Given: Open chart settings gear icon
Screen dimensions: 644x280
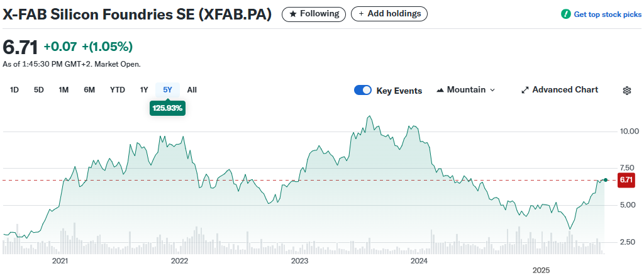Looking at the screenshot, I should pos(626,91).
